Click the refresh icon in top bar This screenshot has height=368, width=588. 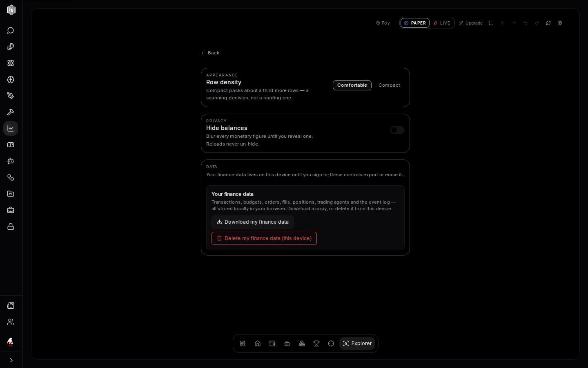click(x=548, y=23)
